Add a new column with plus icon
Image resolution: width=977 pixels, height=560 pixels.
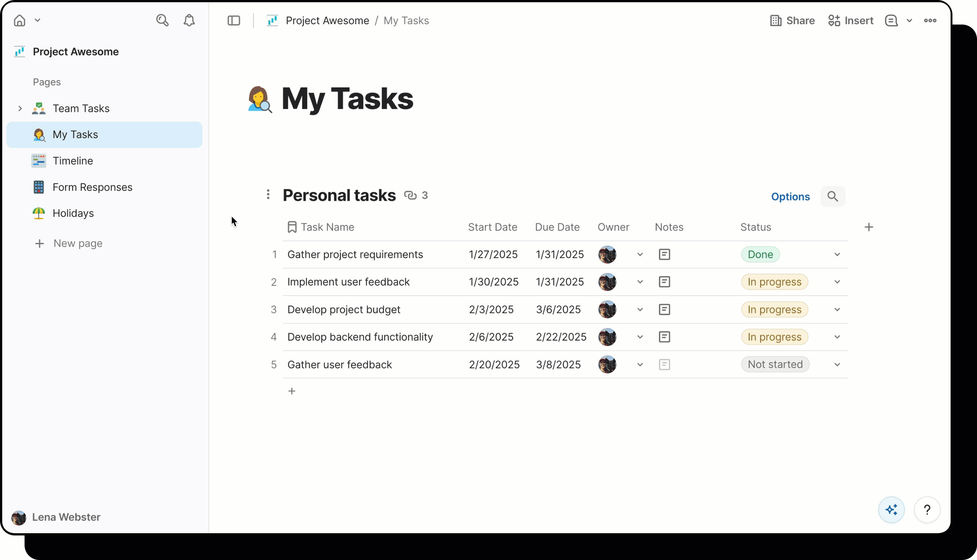point(868,227)
